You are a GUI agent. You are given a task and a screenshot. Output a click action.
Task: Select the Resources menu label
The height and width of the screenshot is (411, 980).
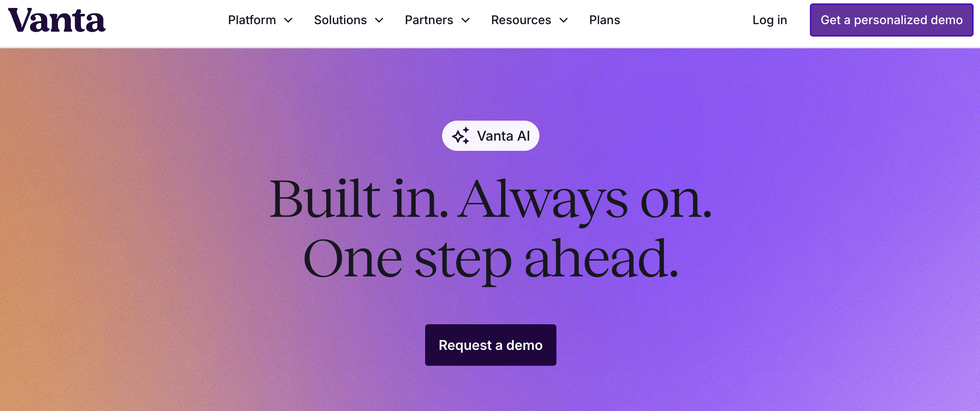pos(521,20)
